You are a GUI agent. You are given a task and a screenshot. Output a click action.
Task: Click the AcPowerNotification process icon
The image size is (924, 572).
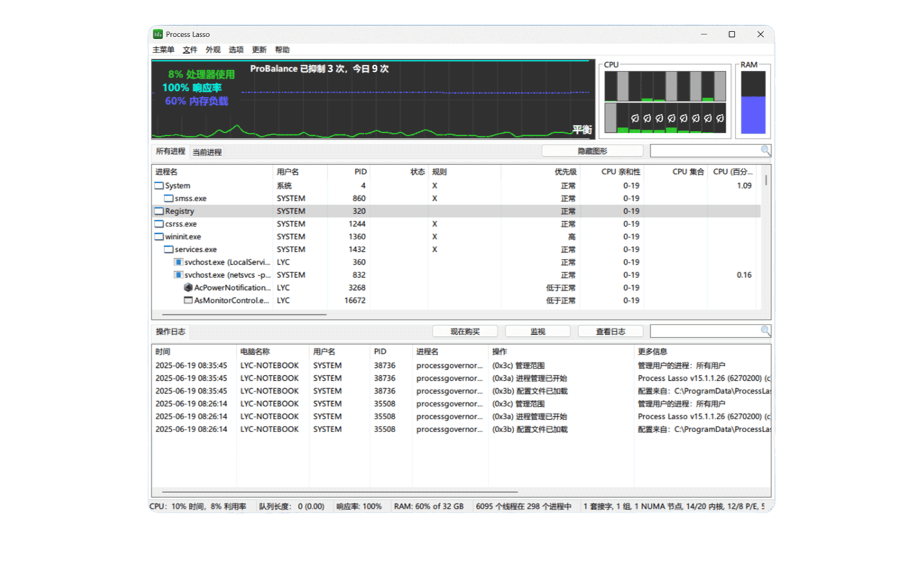(x=188, y=287)
